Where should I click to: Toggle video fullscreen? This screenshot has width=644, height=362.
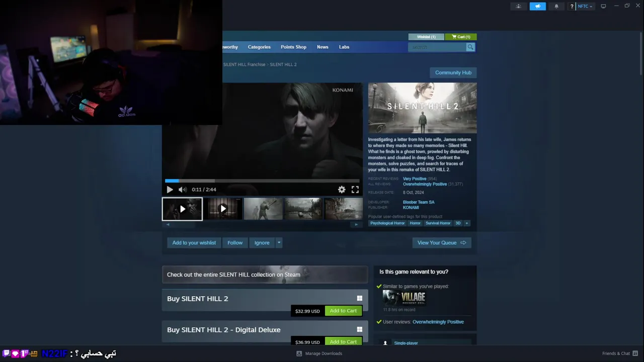pyautogui.click(x=355, y=190)
